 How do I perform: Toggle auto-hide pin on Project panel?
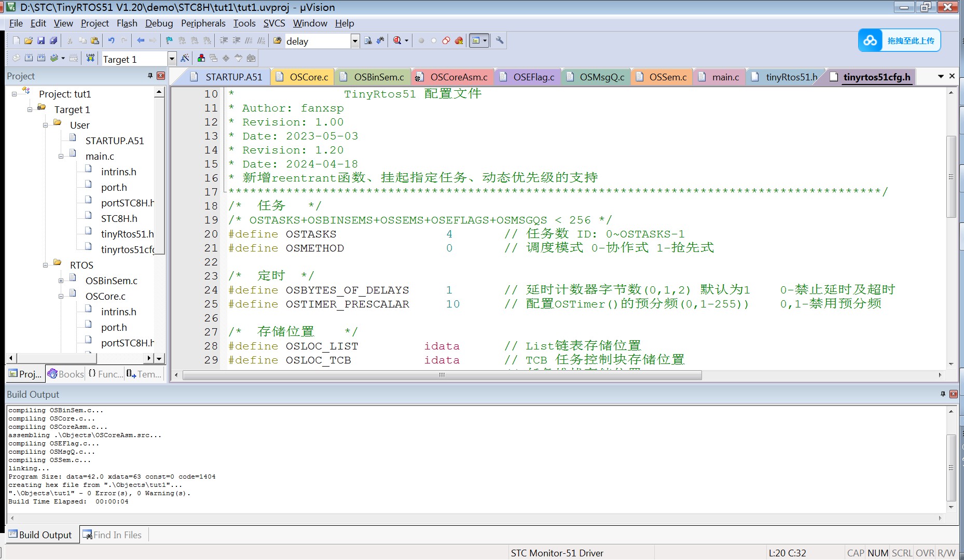(x=150, y=76)
